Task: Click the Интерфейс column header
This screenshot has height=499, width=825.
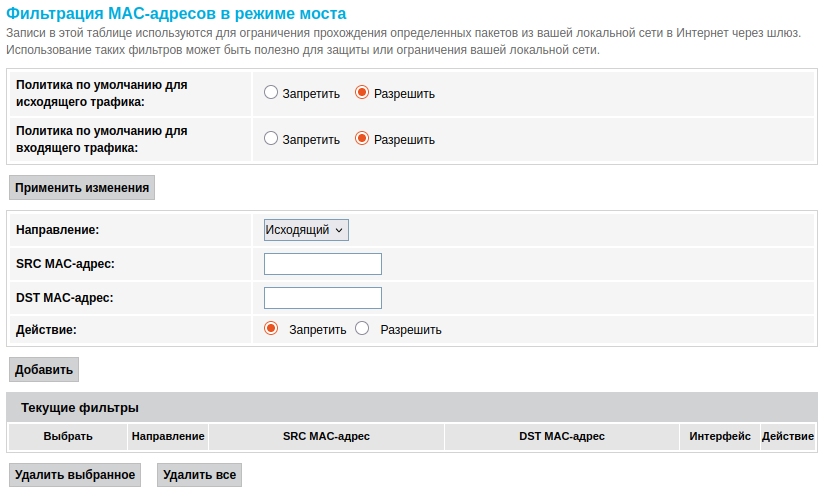Action: (720, 436)
